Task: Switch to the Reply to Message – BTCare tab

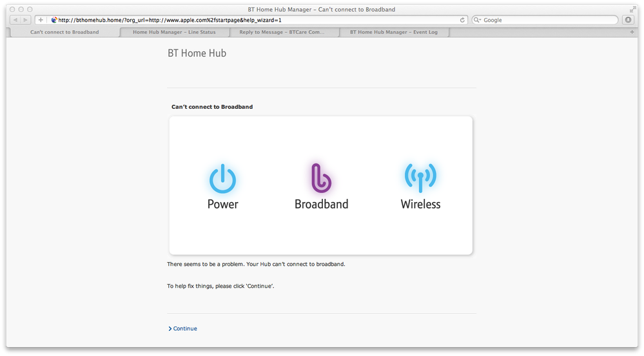Action: (284, 32)
